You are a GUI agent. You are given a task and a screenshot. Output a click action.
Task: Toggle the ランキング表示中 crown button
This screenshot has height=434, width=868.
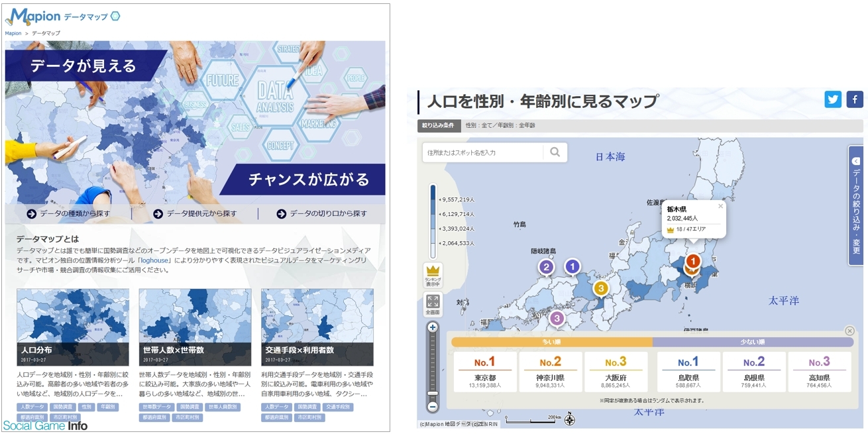[x=433, y=275]
